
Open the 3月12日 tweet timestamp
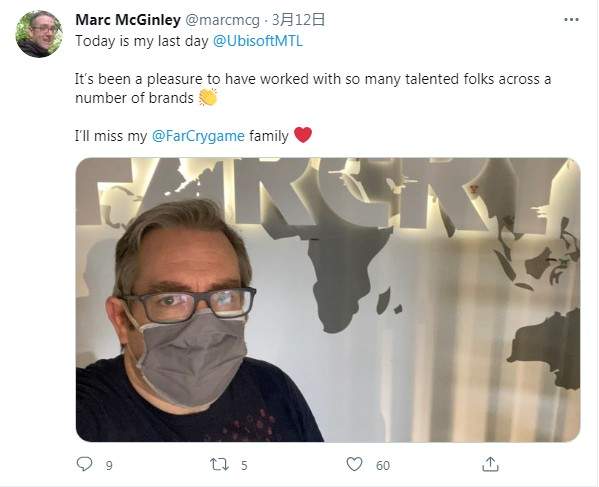pos(298,20)
